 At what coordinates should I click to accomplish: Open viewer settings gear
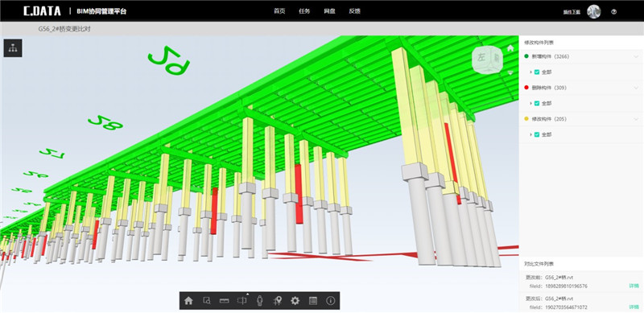295,301
